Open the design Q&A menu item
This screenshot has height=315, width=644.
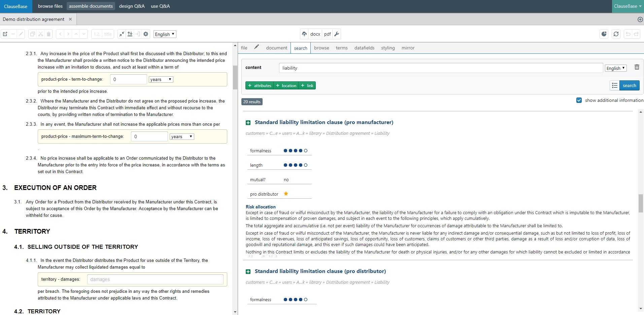pyautogui.click(x=132, y=6)
